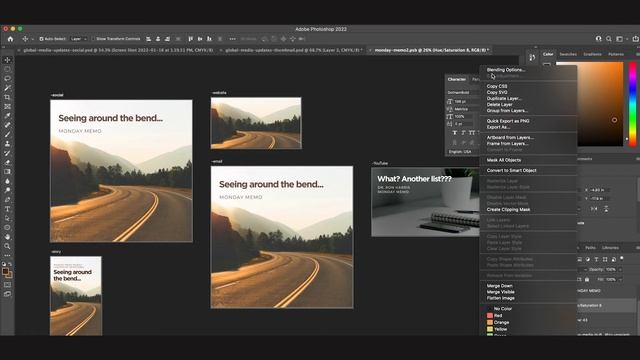Toggle the layer filter on/off switch
The image size is (640, 360).
tap(622, 258)
